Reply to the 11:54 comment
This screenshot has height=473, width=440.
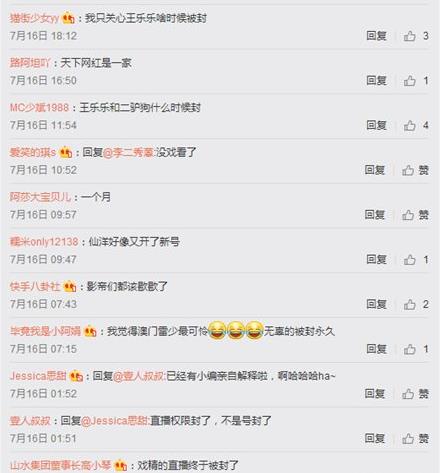pos(376,125)
